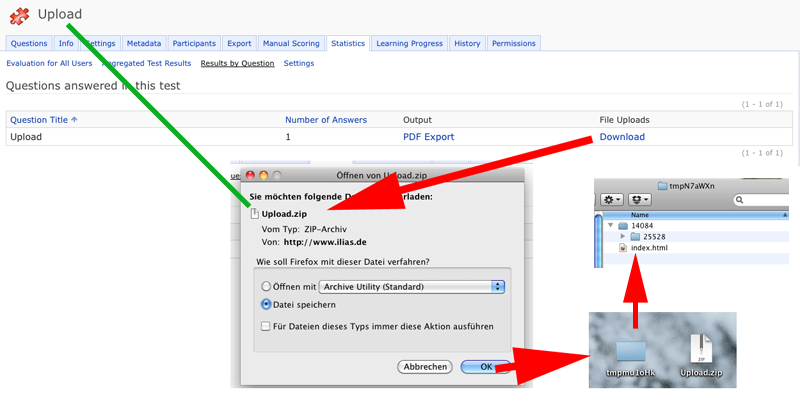This screenshot has width=800, height=408.
Task: Switch to the History tab
Action: 467,43
